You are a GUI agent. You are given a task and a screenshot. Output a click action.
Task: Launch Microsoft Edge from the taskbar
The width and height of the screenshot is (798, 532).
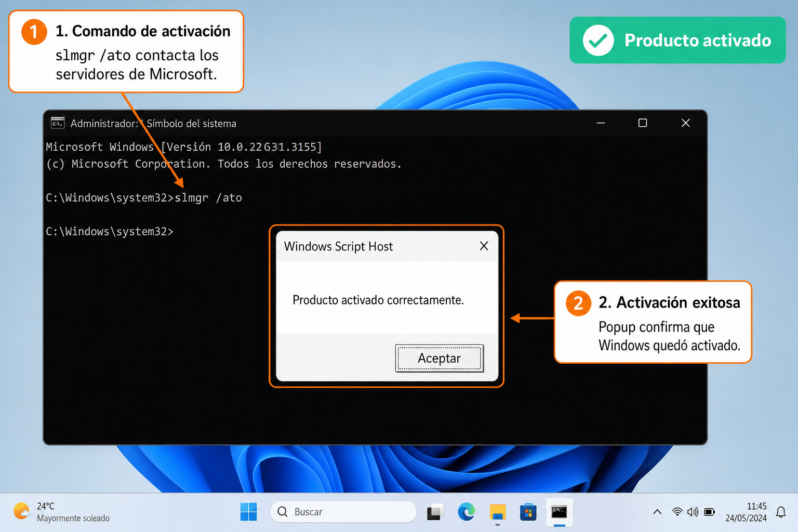[466, 512]
